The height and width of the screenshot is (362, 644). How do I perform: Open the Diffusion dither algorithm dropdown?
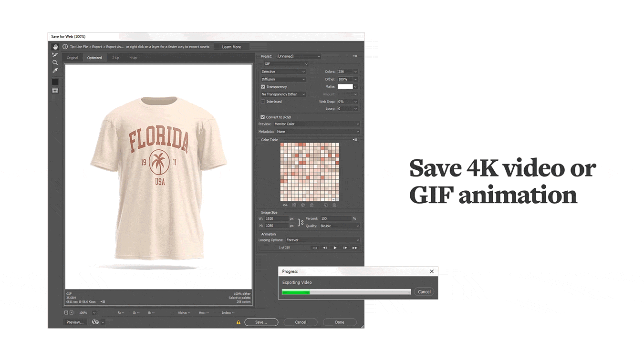(x=283, y=79)
